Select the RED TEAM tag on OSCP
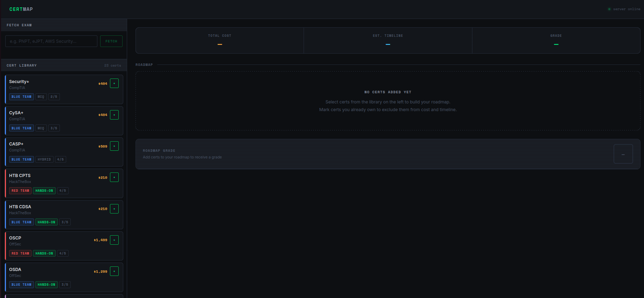The height and width of the screenshot is (298, 644). point(20,253)
